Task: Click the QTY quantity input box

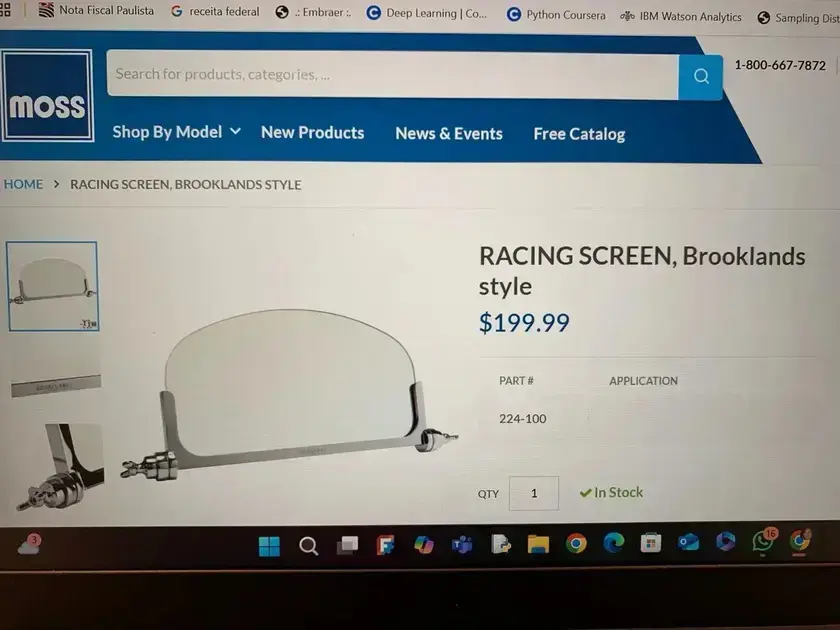Action: pyautogui.click(x=534, y=493)
